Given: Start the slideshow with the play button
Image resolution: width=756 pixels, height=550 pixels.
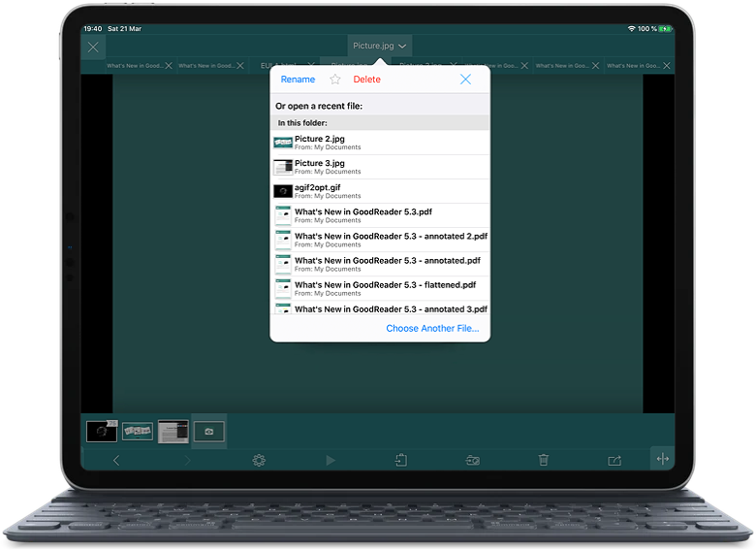Looking at the screenshot, I should click(x=331, y=460).
